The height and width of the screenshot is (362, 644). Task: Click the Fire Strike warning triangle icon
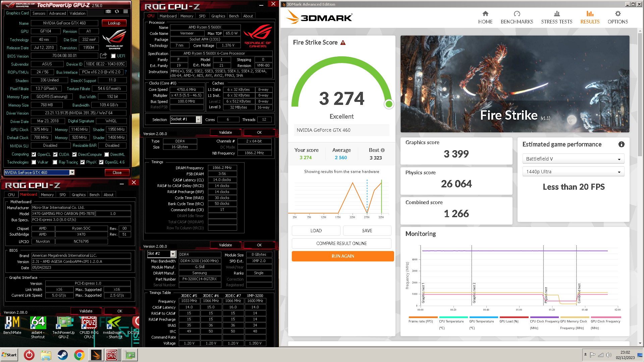pos(343,43)
